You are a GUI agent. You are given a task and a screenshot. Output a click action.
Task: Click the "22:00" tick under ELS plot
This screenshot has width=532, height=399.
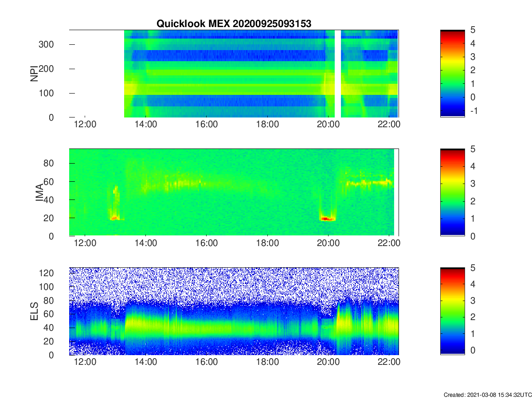[389, 362]
